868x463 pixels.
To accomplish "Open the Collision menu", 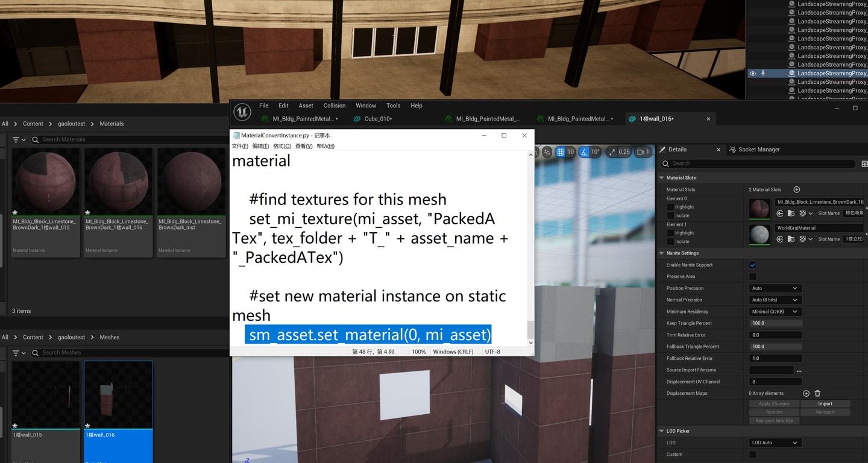I will click(335, 106).
